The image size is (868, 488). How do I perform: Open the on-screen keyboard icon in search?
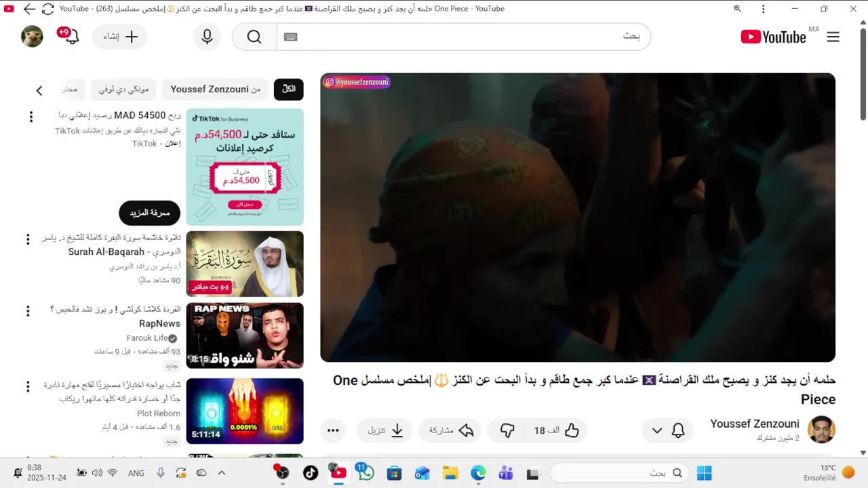click(291, 37)
